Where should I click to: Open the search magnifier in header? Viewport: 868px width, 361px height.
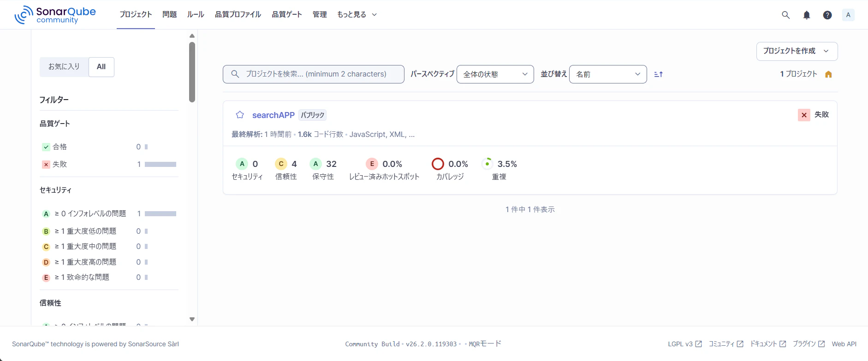786,15
